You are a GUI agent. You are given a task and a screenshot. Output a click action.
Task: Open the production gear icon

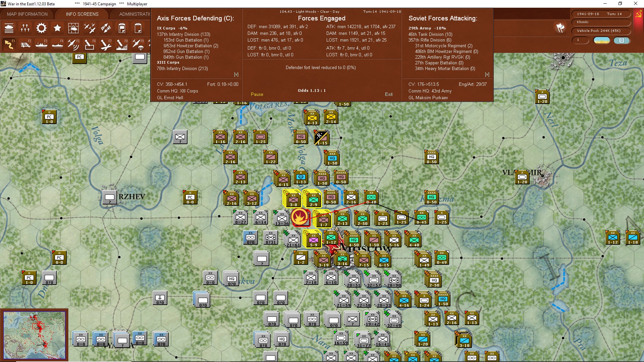coord(41,28)
